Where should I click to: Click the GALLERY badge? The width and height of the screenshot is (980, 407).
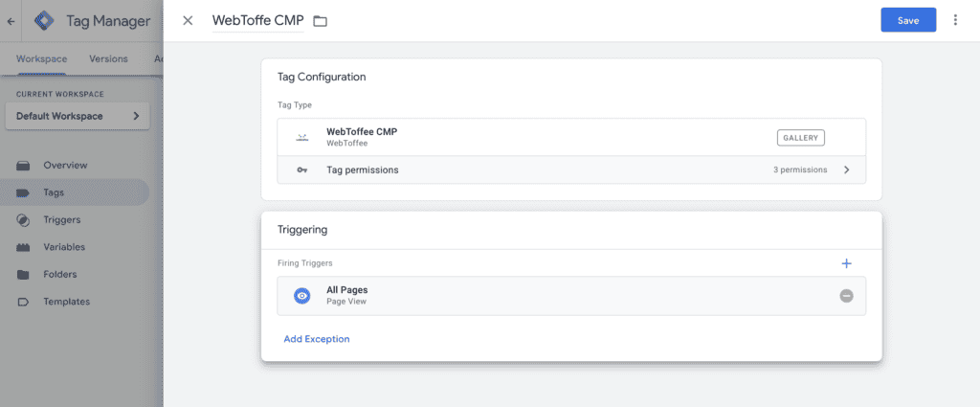coord(801,138)
